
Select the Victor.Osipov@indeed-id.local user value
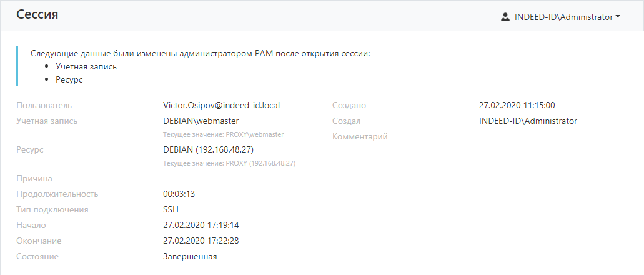point(221,105)
